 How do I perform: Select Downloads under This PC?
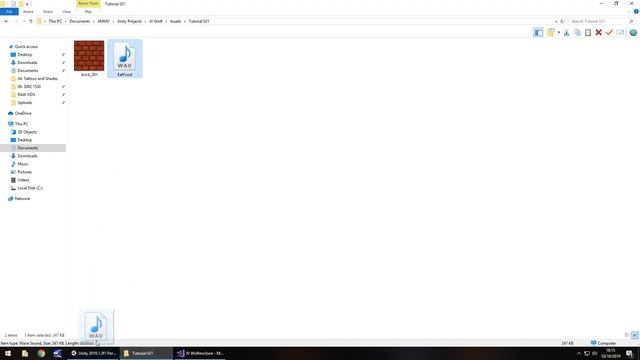(27, 156)
